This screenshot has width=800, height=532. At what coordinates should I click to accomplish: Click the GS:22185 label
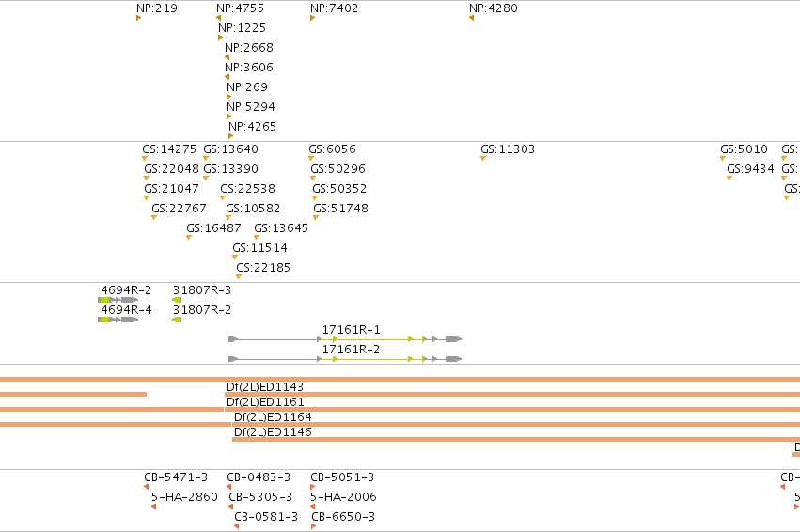click(263, 268)
